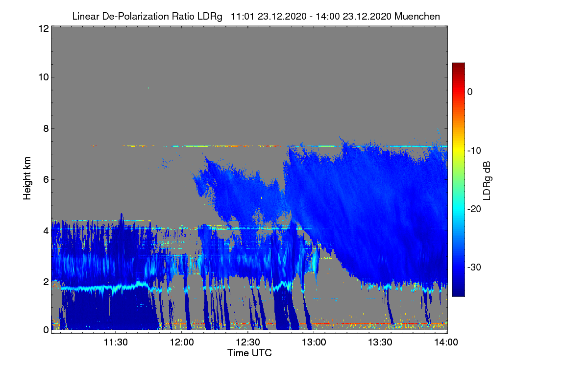Screen dimensions: 588x392
Task: Click 'Muenchen' in the plot title
Action: (x=417, y=17)
